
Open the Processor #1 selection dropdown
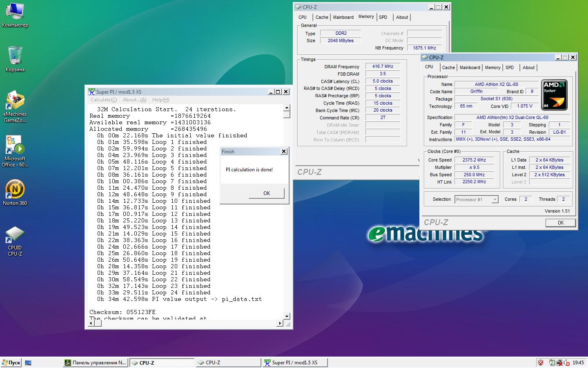[x=494, y=200]
